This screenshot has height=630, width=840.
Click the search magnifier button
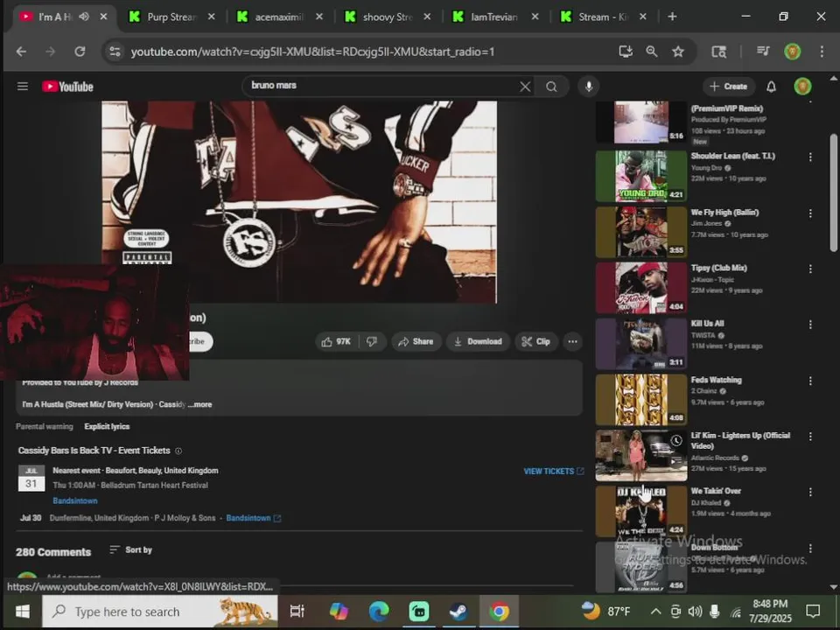click(x=551, y=87)
